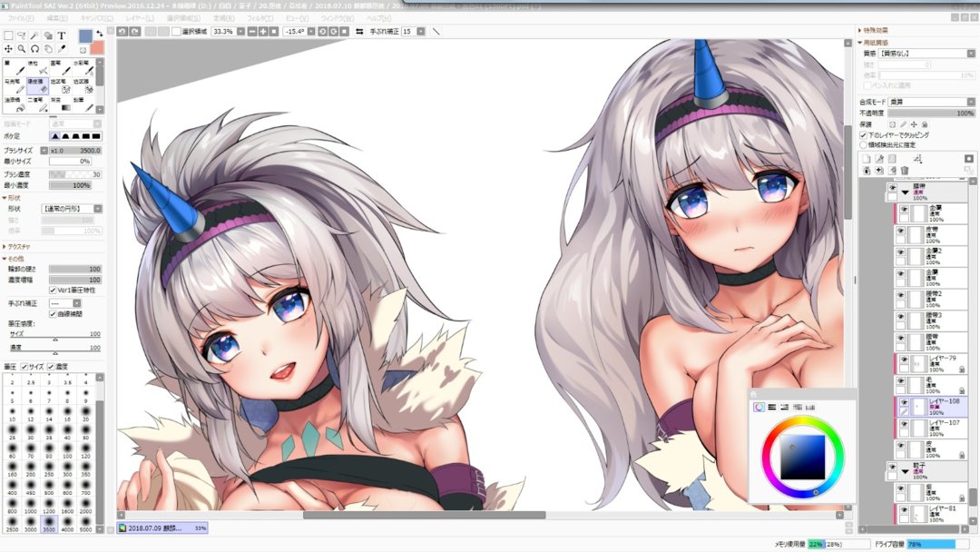Select the 二値筆 binary pen brush

[37, 104]
